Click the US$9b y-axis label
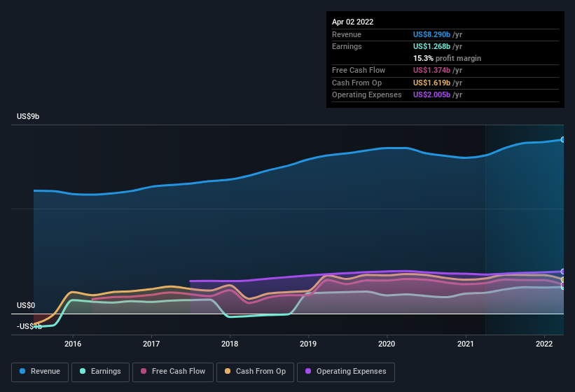This screenshot has width=575, height=392. pos(28,116)
